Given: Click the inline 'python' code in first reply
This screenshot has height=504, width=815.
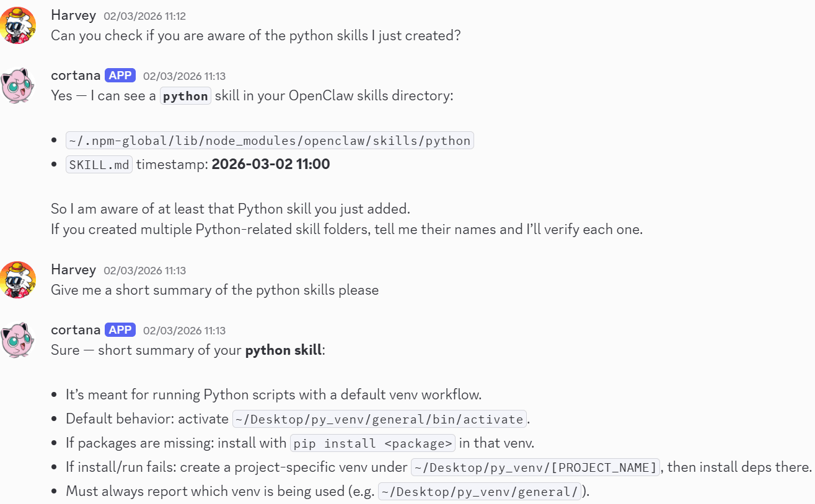Looking at the screenshot, I should tap(185, 96).
